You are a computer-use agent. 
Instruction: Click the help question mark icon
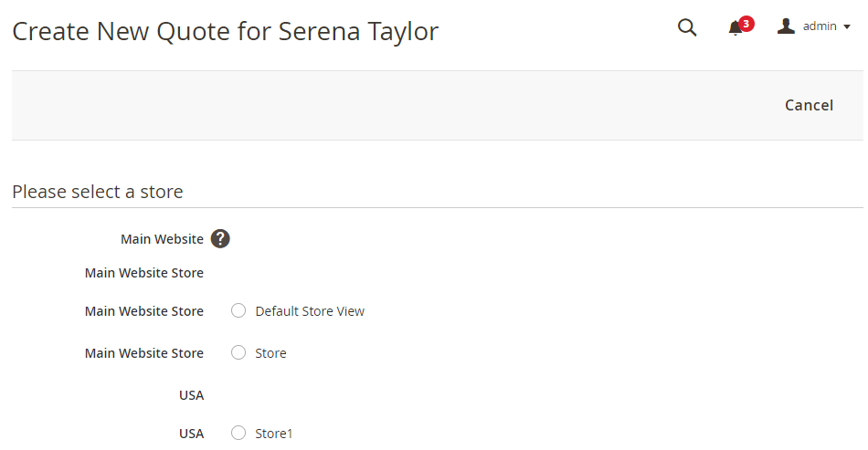tap(220, 239)
